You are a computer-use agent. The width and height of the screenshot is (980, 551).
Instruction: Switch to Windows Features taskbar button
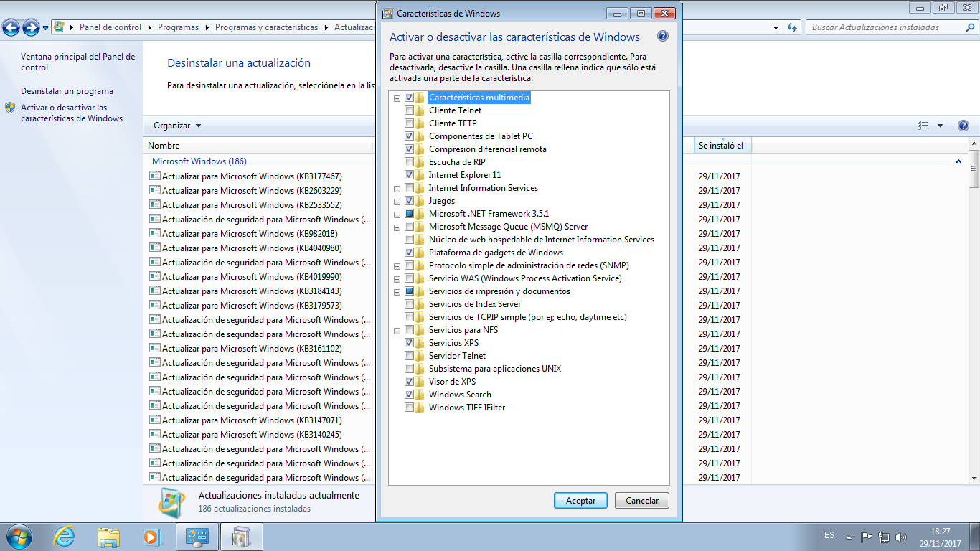coord(242,537)
